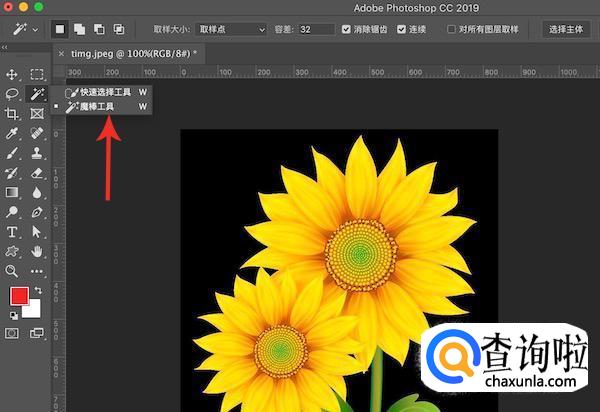The height and width of the screenshot is (412, 600).
Task: Select the Frame tool
Action: pyautogui.click(x=37, y=114)
